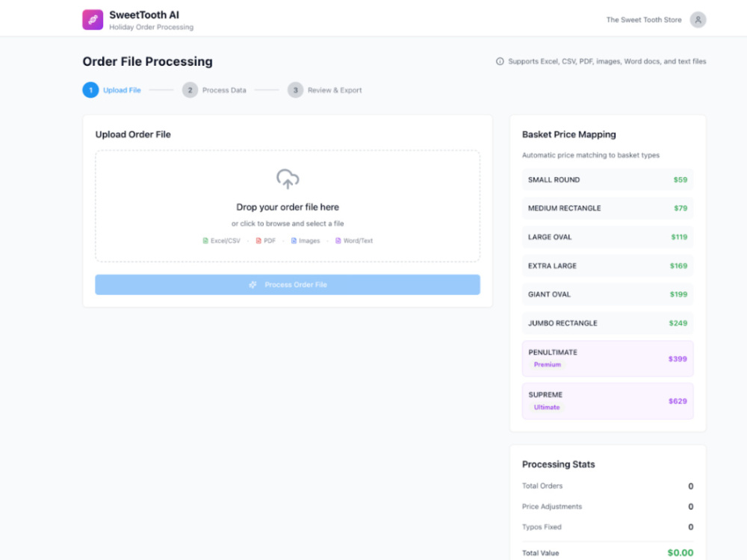Screen dimensions: 747x560
Task: Select the SUPREME ultimate basket card
Action: [x=607, y=401]
